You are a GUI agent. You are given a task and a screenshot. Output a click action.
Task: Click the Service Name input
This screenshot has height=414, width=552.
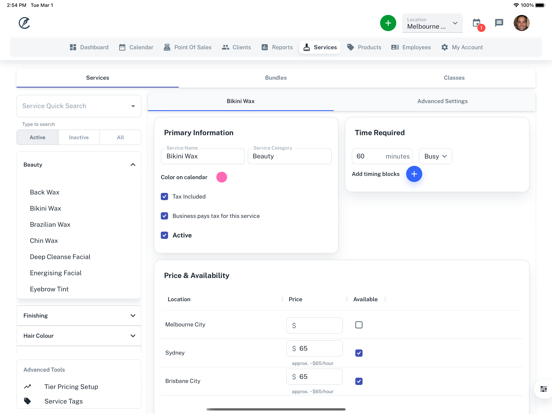[x=203, y=156]
